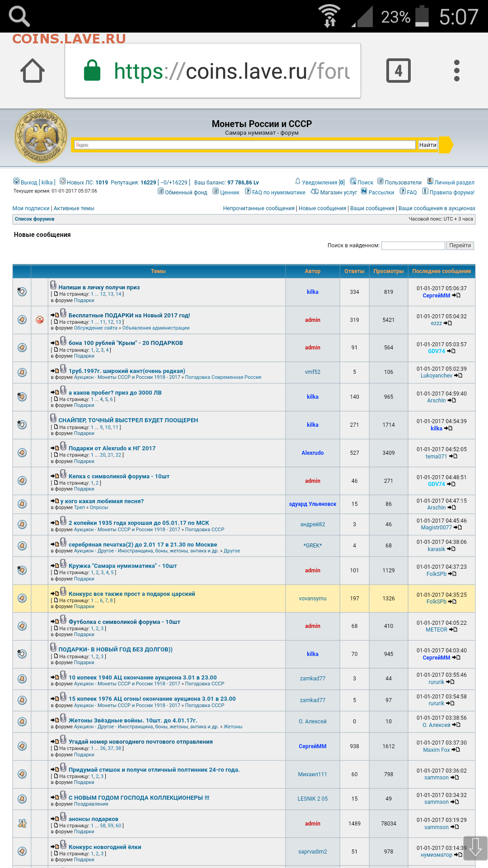Click the go-to-last-post icon next to ezzz
The image size is (488, 868).
click(x=448, y=323)
